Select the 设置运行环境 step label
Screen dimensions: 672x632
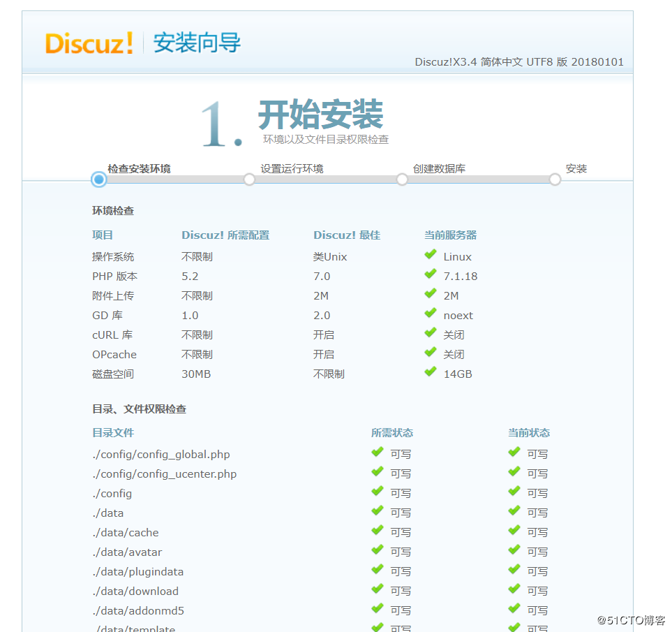292,168
